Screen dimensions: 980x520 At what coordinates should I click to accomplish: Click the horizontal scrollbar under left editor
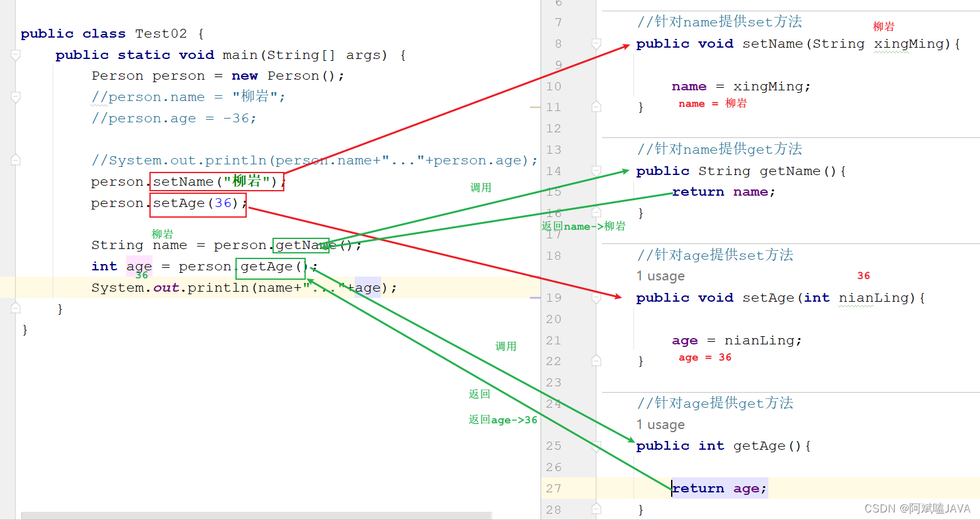coord(257,516)
